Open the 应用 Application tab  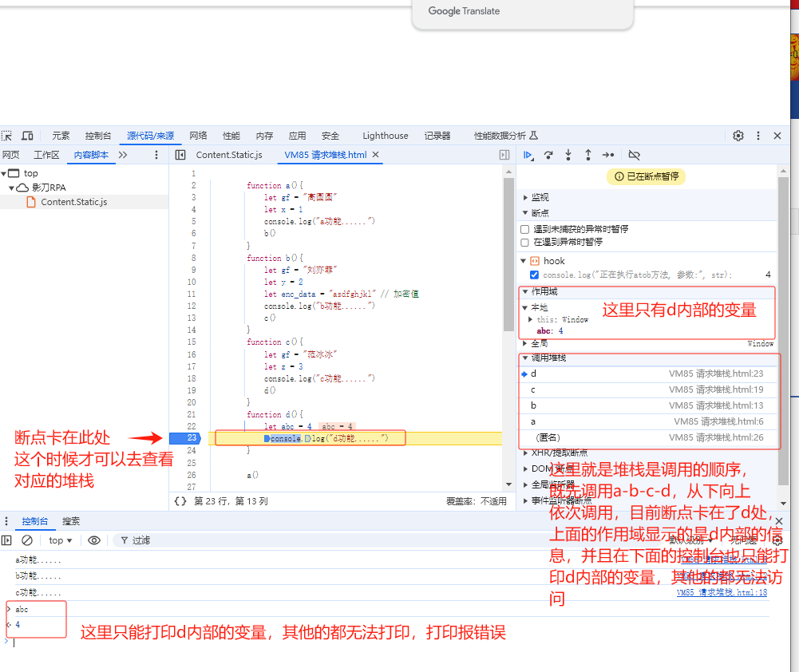tap(297, 136)
